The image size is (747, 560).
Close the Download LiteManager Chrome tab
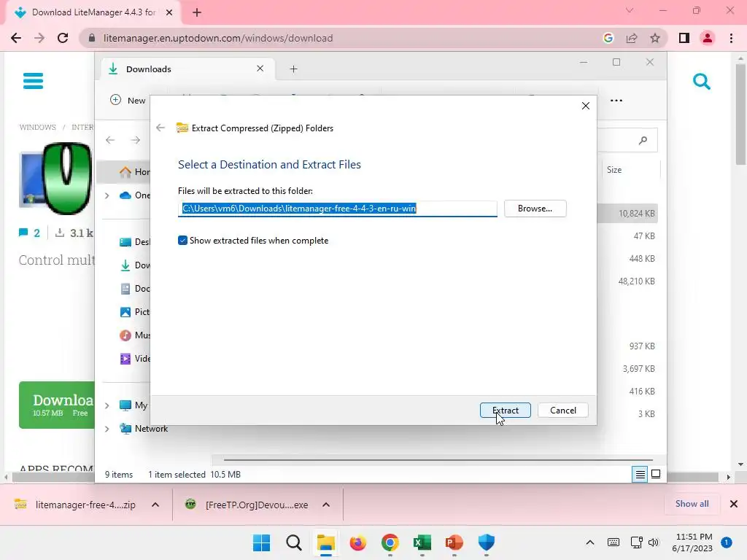tap(169, 12)
